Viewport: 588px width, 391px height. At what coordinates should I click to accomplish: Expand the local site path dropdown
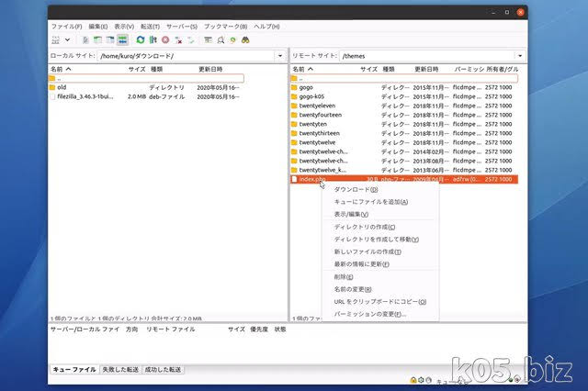[x=280, y=56]
